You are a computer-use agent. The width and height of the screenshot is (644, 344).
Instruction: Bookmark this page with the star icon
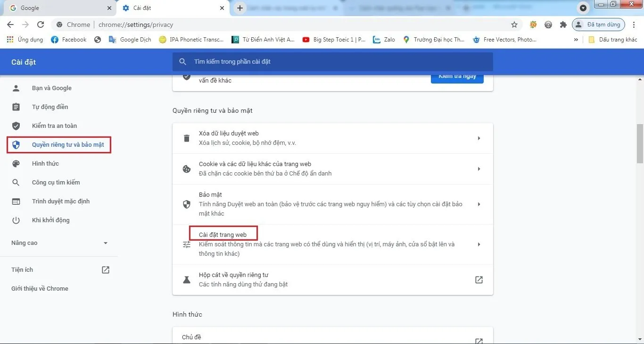(514, 25)
